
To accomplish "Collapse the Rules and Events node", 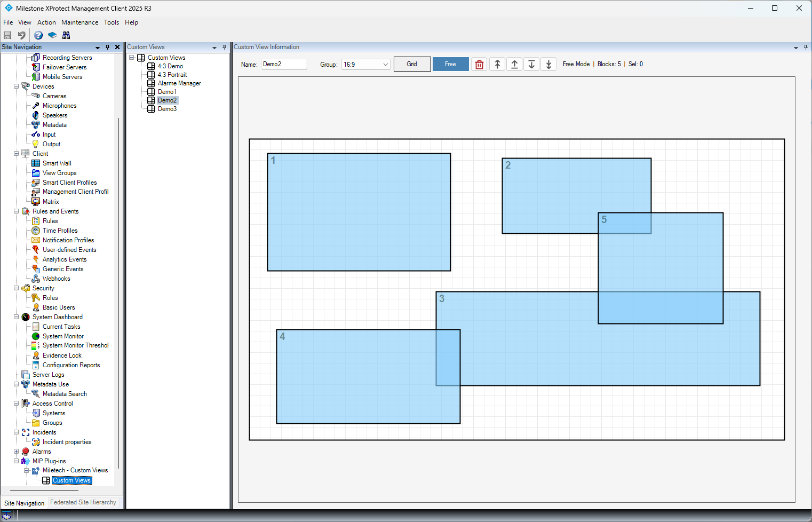I will coord(16,211).
